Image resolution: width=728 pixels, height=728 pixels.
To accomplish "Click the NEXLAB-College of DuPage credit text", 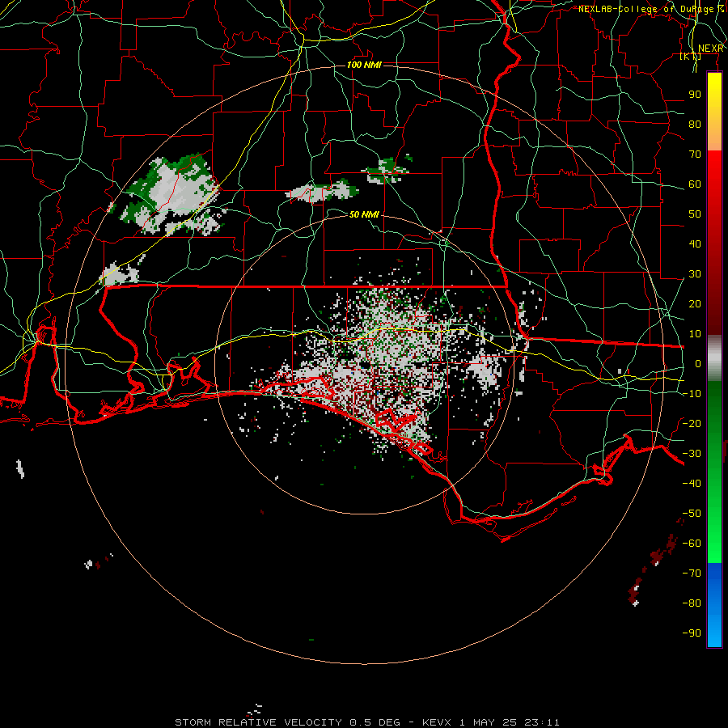I will (x=650, y=9).
